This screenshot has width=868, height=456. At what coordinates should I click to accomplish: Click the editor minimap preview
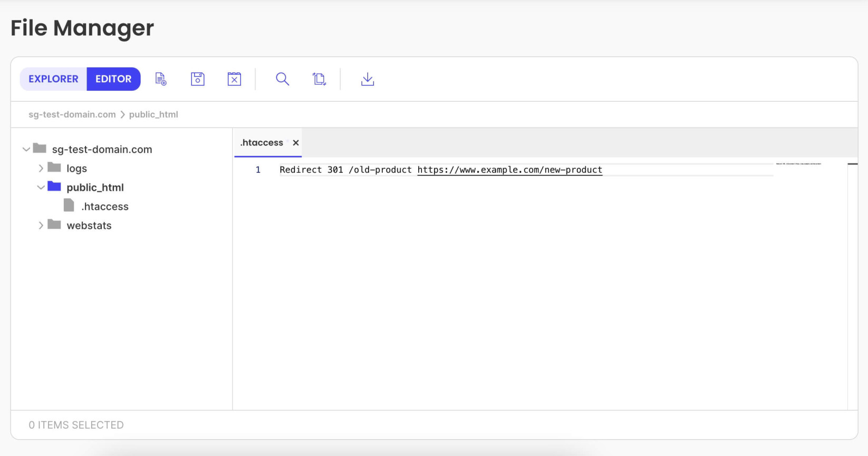pyautogui.click(x=798, y=164)
